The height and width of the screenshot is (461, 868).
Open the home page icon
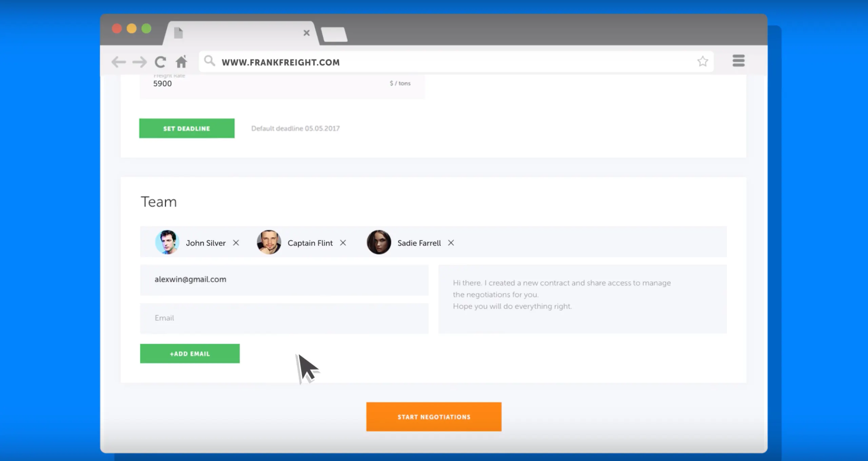pyautogui.click(x=181, y=62)
